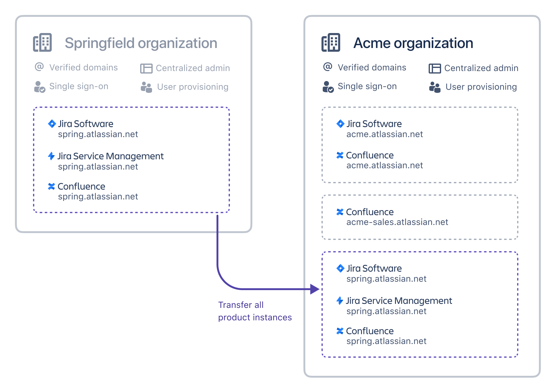Click the "Transfer all product instances" caption
Viewport: 557px width, 392px height.
(255, 311)
